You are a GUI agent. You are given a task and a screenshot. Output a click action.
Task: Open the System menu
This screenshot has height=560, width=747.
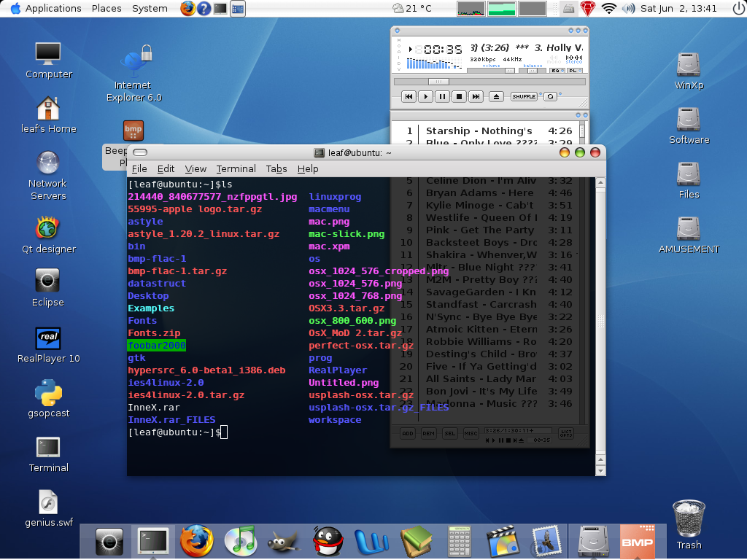(x=150, y=9)
